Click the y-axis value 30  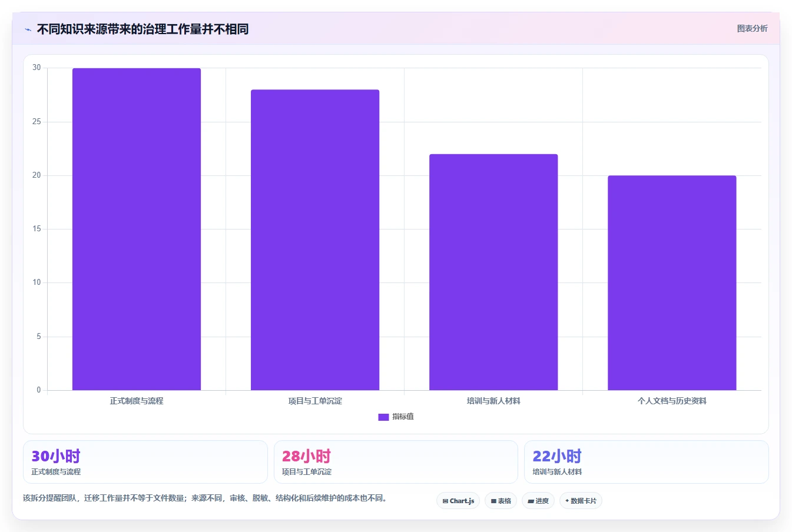point(37,68)
